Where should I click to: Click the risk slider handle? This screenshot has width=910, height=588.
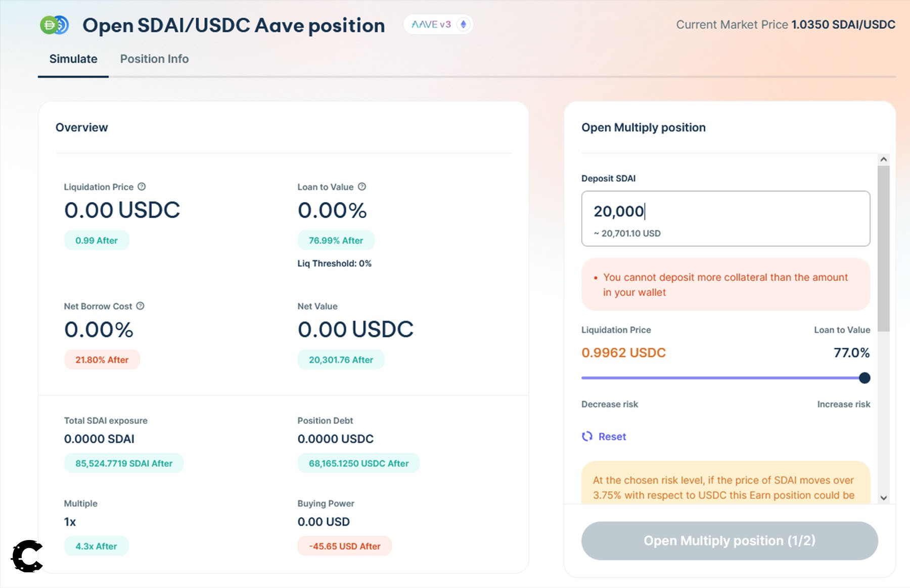(x=864, y=378)
